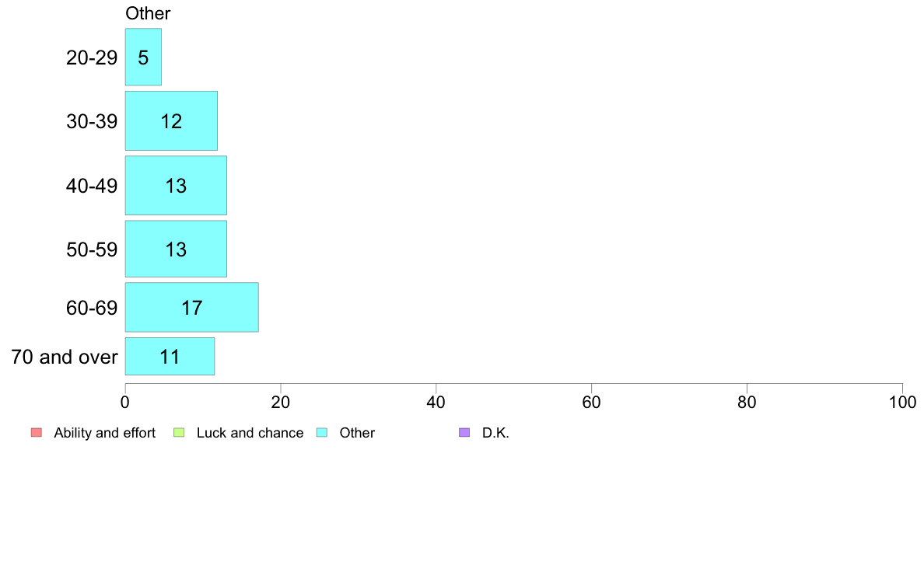Click the 30-39 bar showing 12

click(171, 120)
